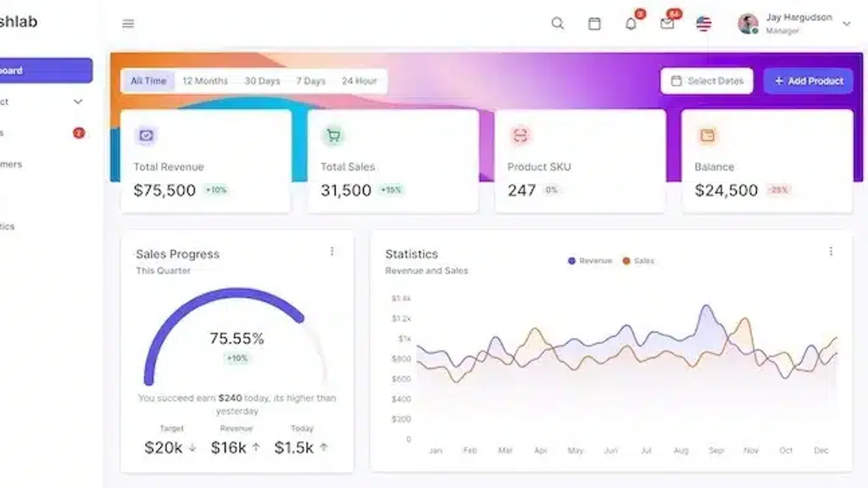Switch to the 12 Months tab
The image size is (868, 488).
tap(205, 80)
